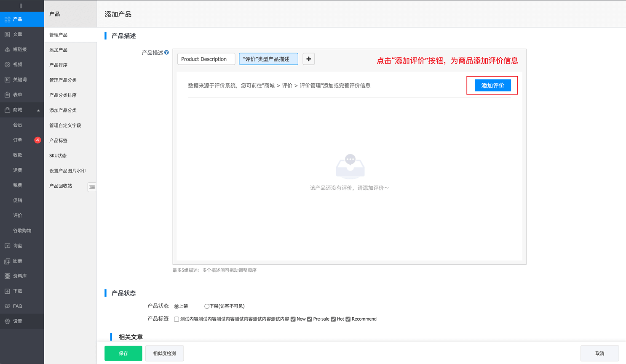Toggle the top sidebar collapse handle

click(x=21, y=6)
